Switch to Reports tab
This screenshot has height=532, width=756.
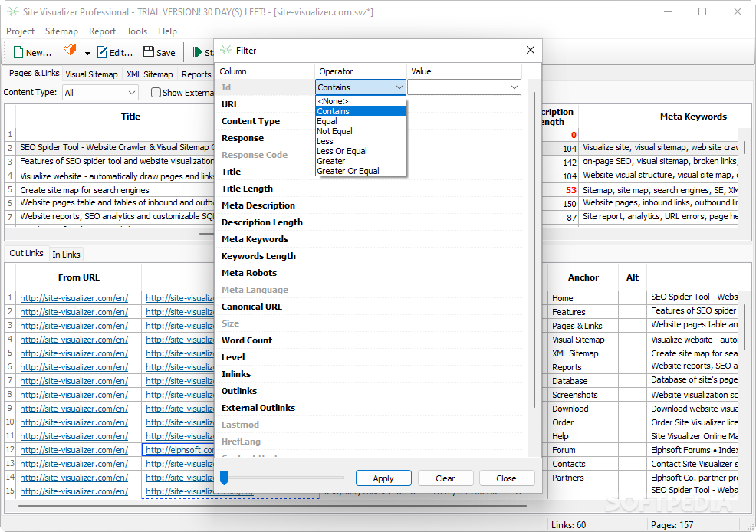pyautogui.click(x=196, y=74)
